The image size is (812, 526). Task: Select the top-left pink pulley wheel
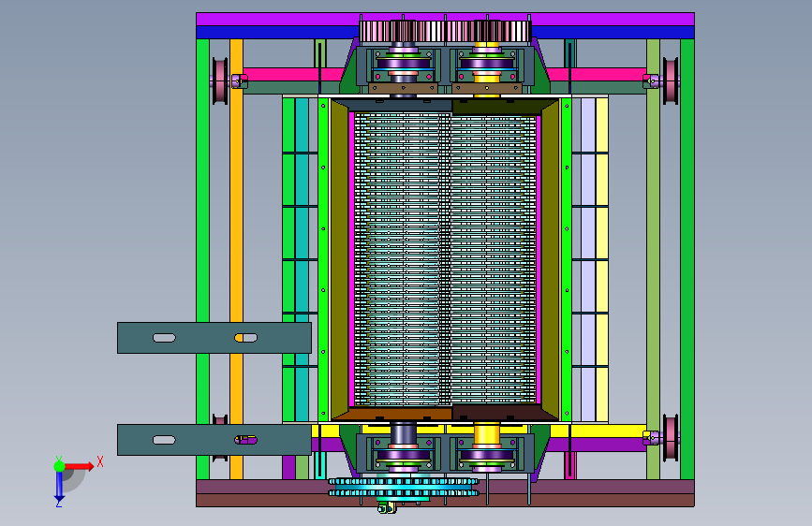(221, 81)
